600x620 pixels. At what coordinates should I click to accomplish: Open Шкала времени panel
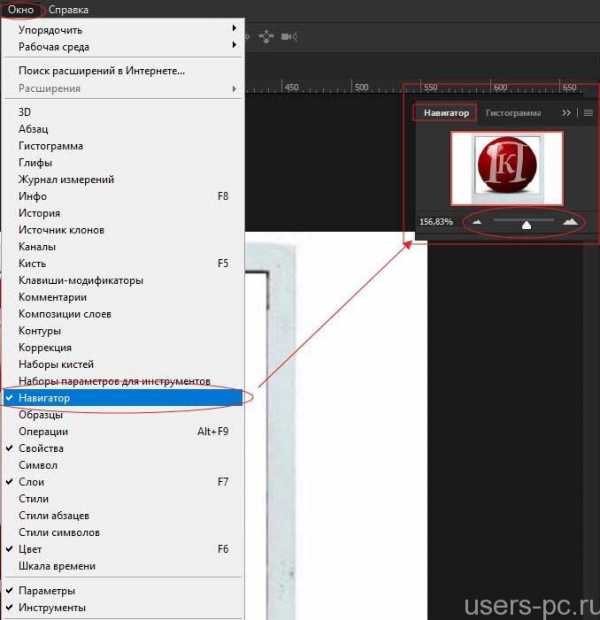coord(123,566)
